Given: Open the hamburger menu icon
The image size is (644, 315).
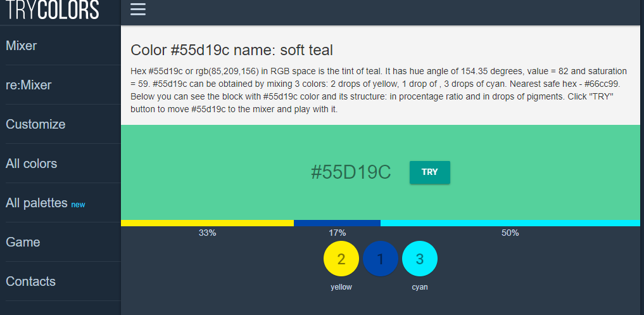Looking at the screenshot, I should (138, 10).
